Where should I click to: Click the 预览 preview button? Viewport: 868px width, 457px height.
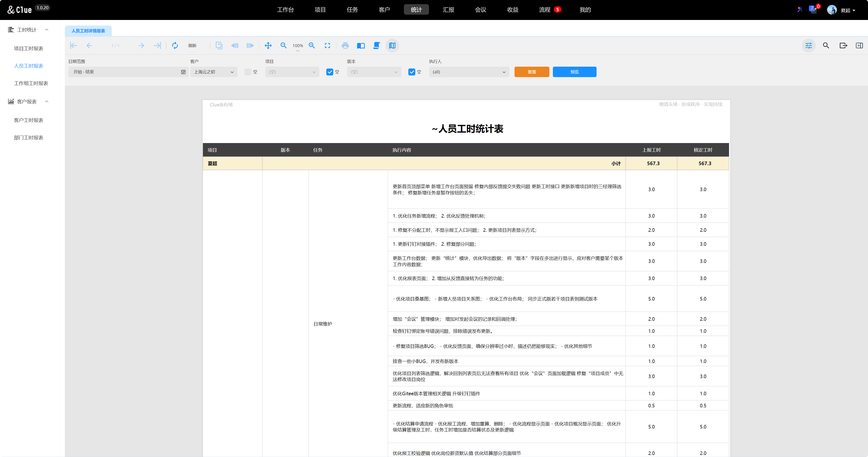574,72
